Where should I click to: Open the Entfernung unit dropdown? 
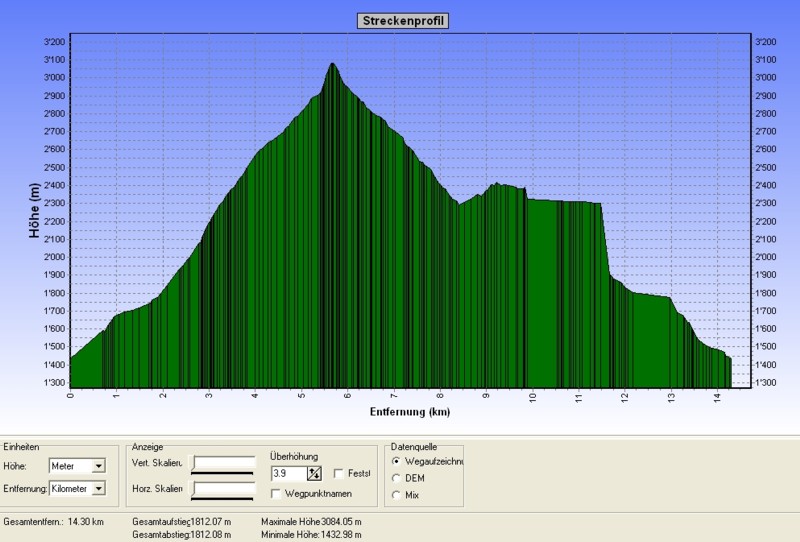(98, 488)
